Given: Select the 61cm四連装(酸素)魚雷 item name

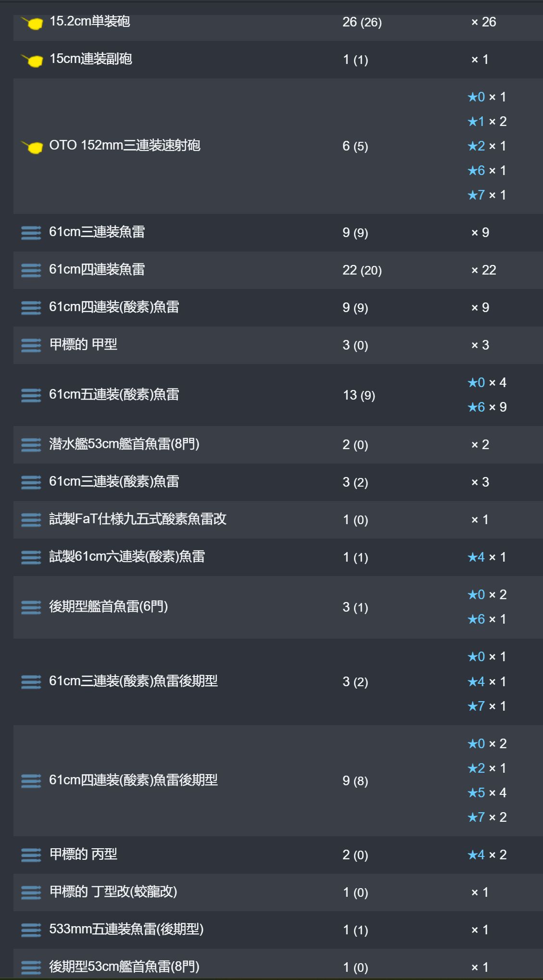Looking at the screenshot, I should (114, 307).
